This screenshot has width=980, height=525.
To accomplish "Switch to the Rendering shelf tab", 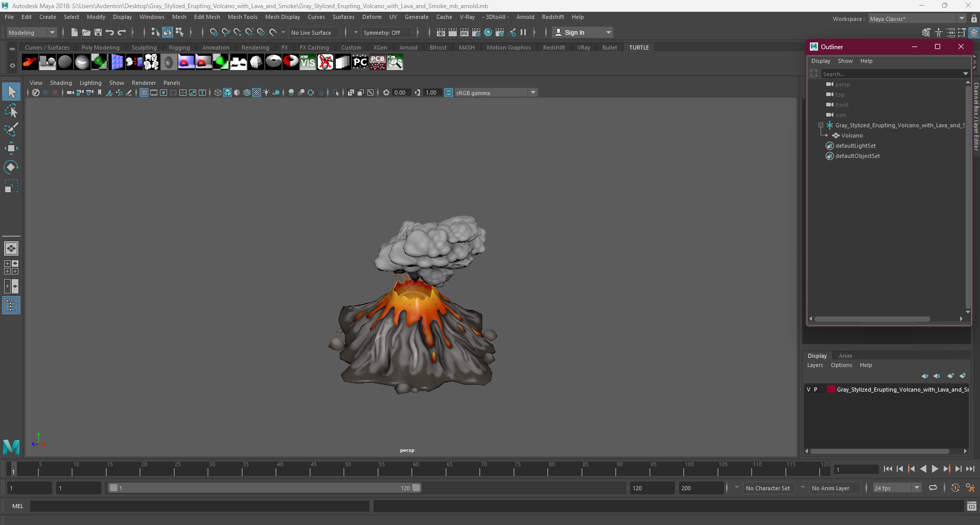I will (255, 48).
